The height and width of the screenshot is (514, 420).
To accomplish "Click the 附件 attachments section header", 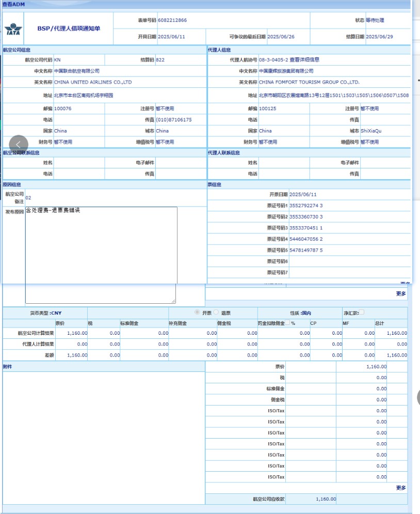I will [8, 366].
